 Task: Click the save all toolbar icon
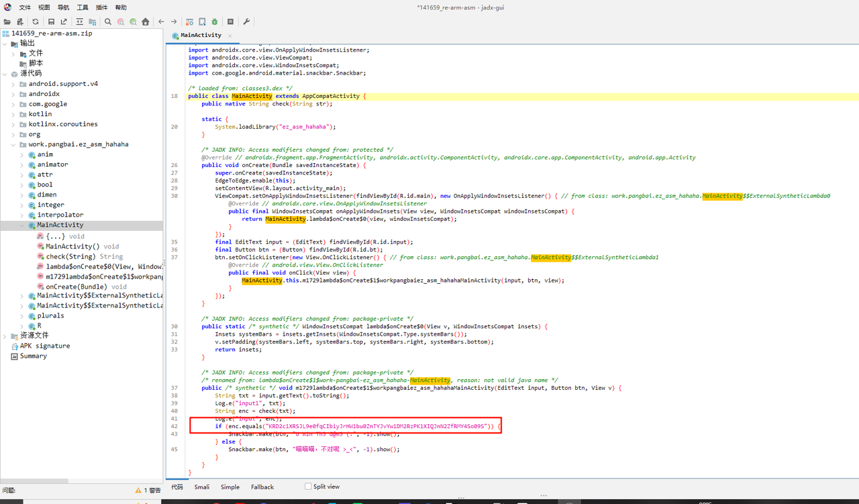pyautogui.click(x=51, y=21)
